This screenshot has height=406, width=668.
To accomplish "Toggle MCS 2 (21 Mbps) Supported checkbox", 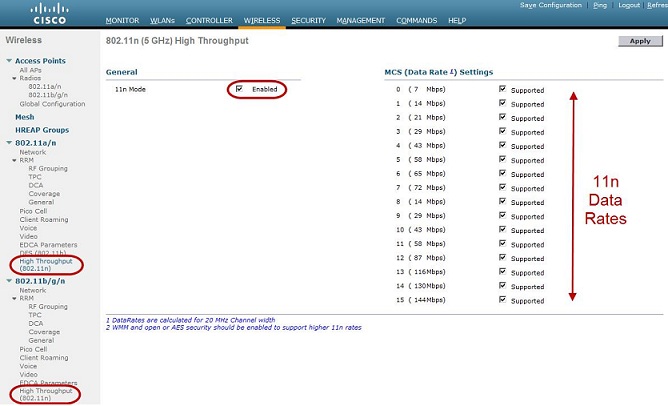I will (502, 117).
